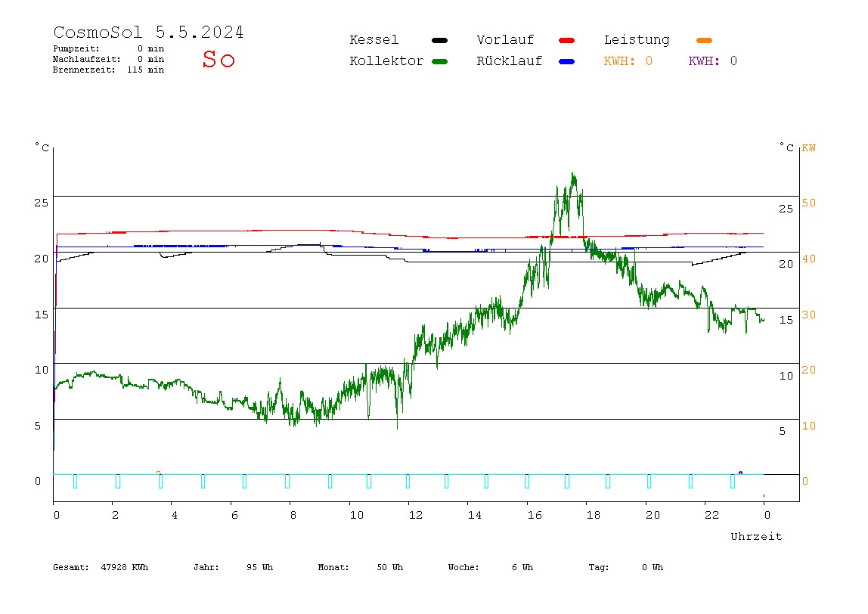Click the '47928 KWh' total value
Viewport: 868px width, 614px height.
pos(125,567)
